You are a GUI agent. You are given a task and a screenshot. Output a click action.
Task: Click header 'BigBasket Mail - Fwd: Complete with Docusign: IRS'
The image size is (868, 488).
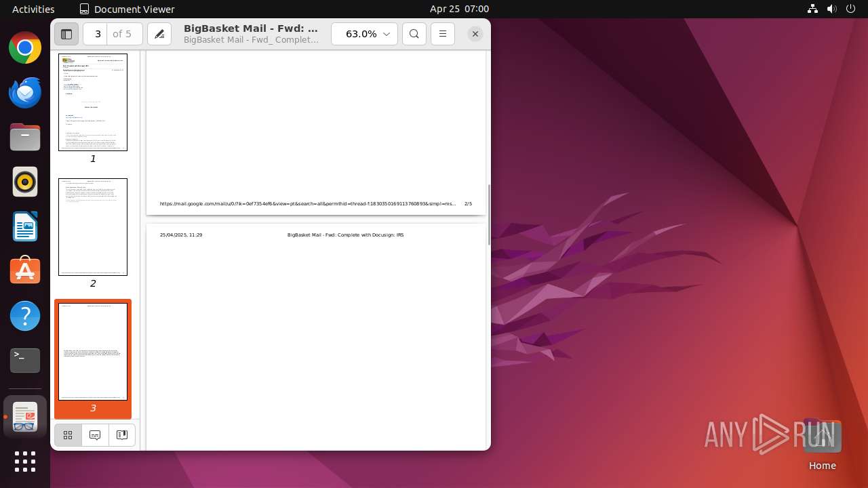click(x=345, y=235)
